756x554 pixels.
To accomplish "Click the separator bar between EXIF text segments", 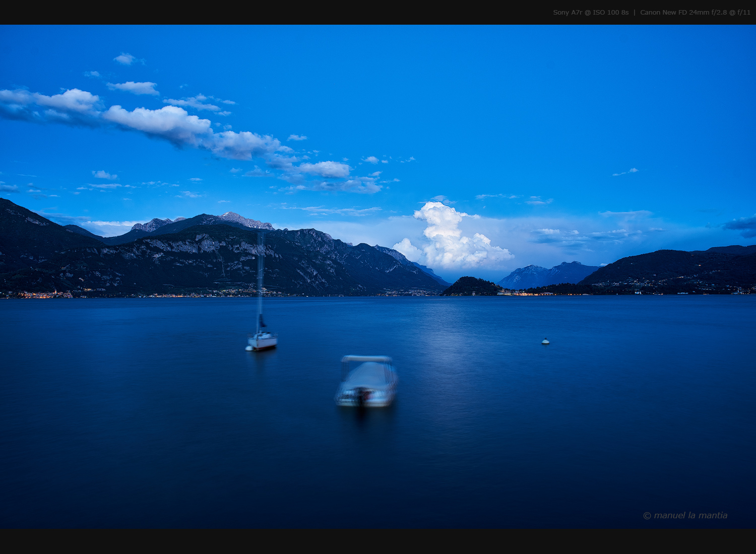I will [x=635, y=12].
